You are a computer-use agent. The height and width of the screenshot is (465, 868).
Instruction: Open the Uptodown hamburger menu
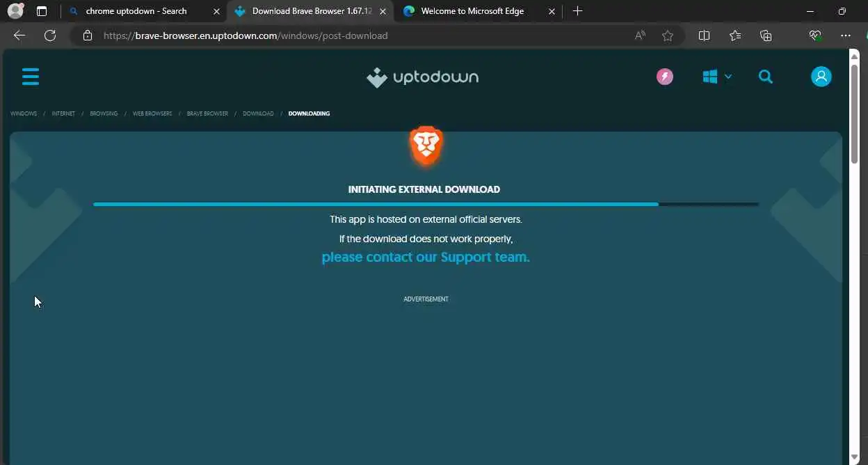(31, 77)
